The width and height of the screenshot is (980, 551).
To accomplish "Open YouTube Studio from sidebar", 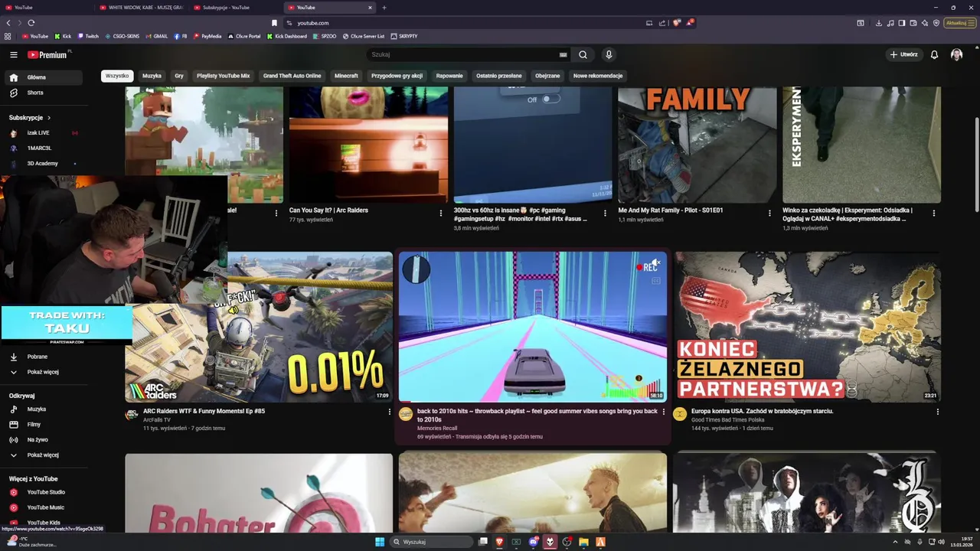I will click(45, 492).
